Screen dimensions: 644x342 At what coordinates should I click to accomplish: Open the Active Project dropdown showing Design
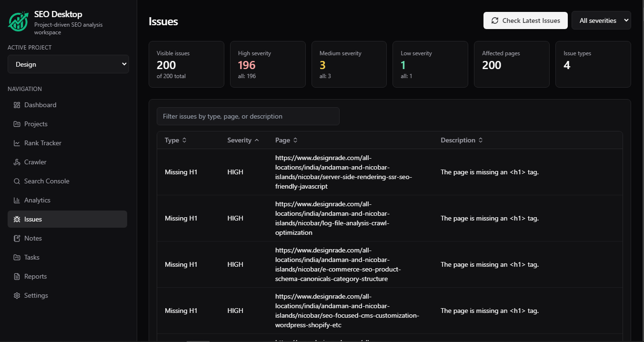pos(68,64)
